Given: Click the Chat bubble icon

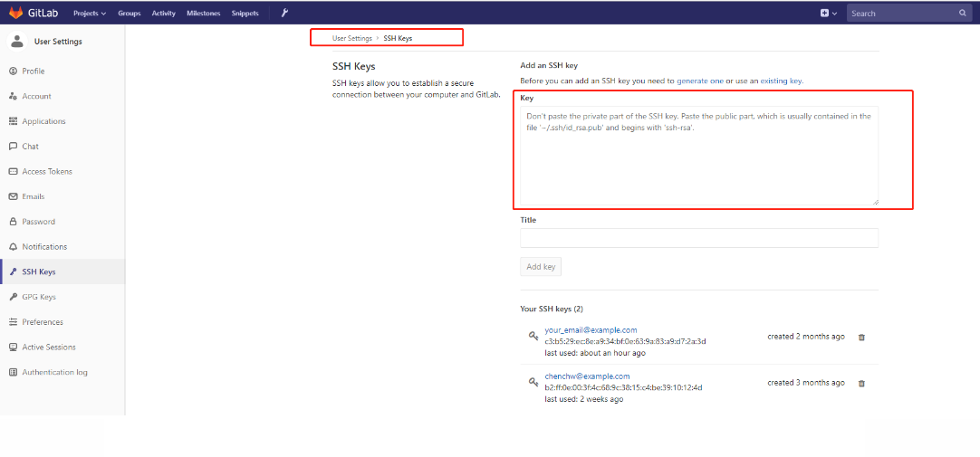Looking at the screenshot, I should coord(13,146).
